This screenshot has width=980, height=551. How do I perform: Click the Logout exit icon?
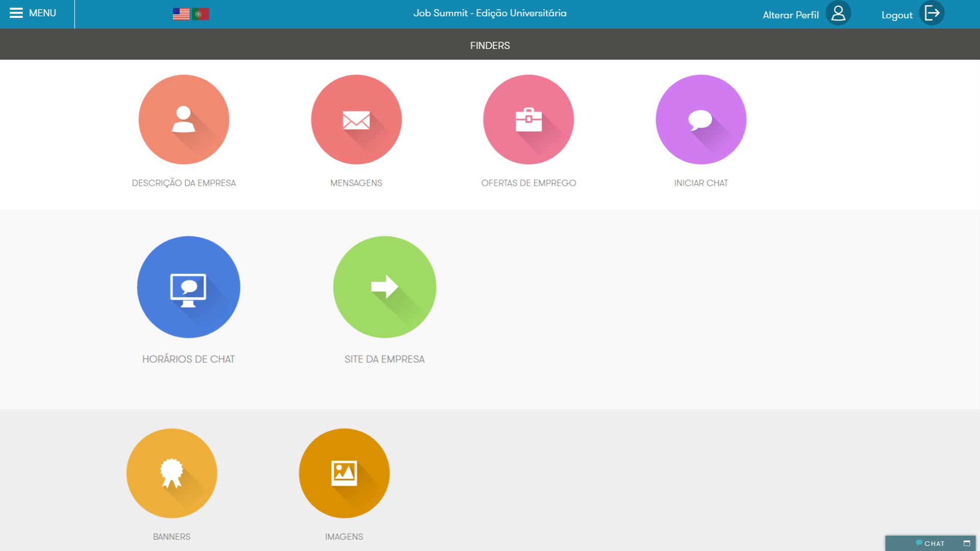click(932, 13)
